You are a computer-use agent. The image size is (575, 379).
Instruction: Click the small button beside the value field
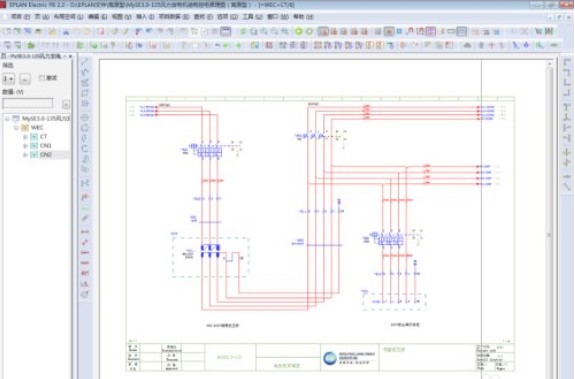click(x=66, y=104)
